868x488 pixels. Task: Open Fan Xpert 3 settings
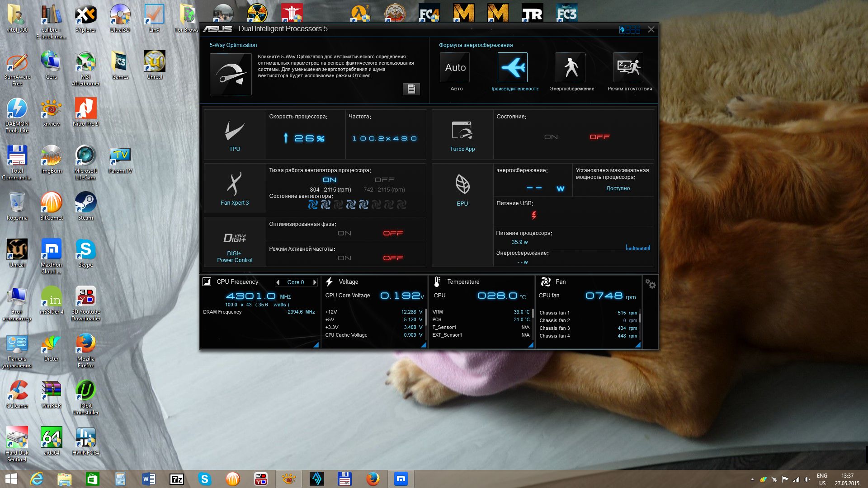click(x=235, y=184)
